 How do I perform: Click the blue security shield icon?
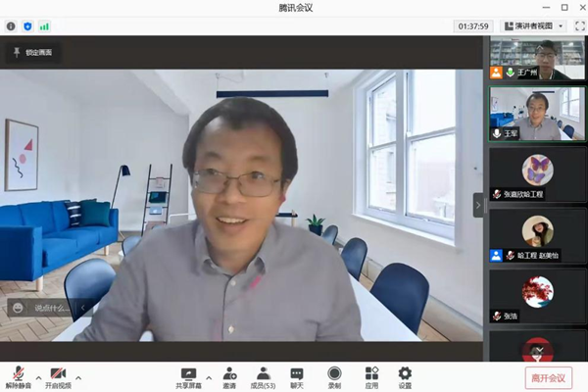click(x=26, y=26)
